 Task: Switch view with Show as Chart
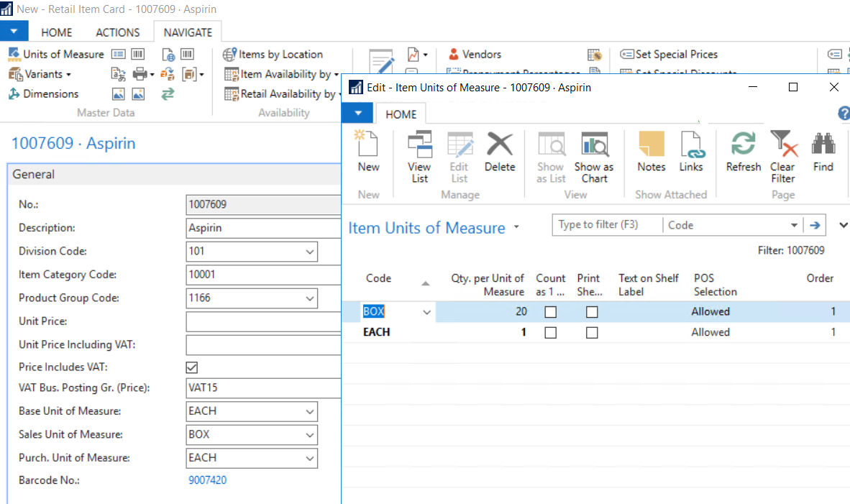click(x=594, y=157)
